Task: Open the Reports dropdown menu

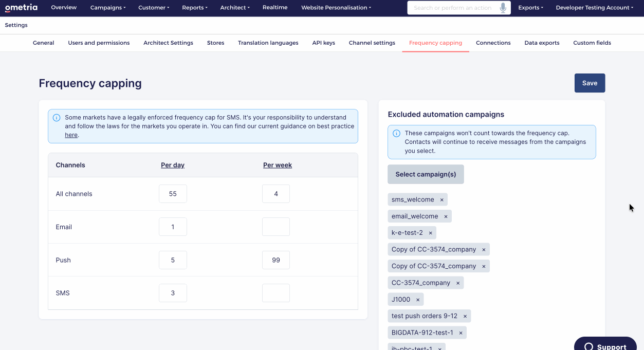Action: click(195, 8)
